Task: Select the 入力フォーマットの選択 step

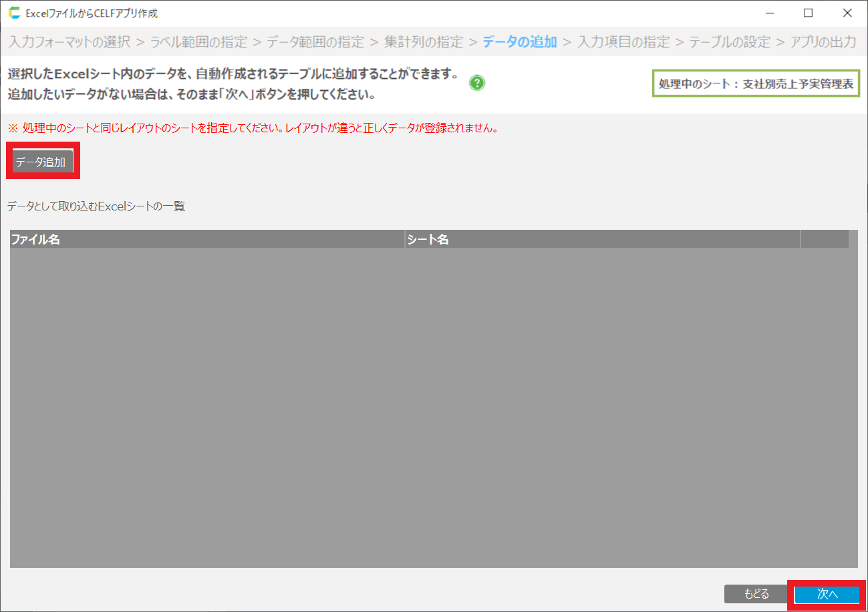Action: (x=69, y=42)
